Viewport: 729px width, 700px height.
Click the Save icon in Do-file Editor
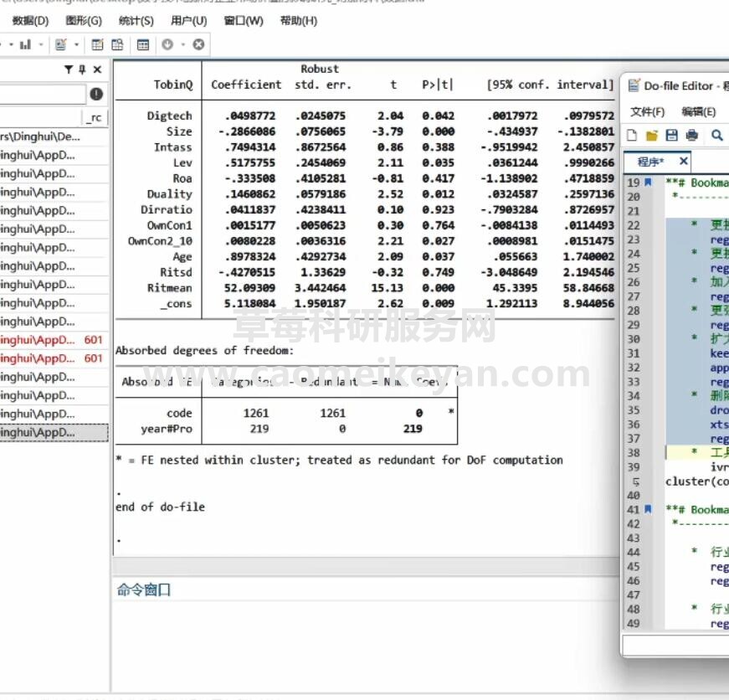[x=671, y=136]
